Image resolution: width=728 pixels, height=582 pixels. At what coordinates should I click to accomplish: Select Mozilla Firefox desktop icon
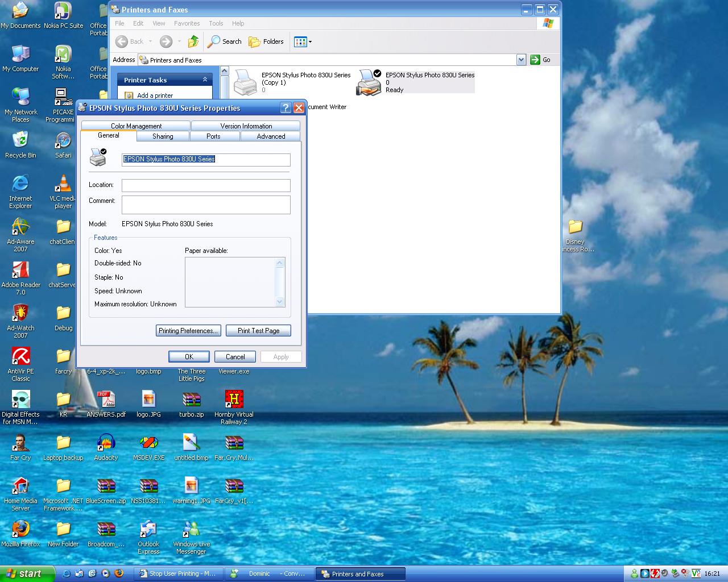coord(20,534)
